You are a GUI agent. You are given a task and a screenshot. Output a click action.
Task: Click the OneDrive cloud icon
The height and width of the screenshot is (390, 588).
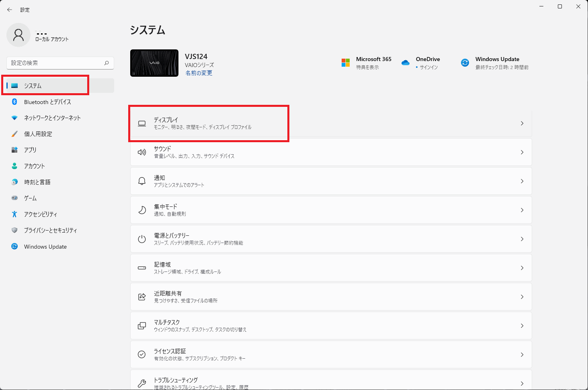(x=406, y=63)
